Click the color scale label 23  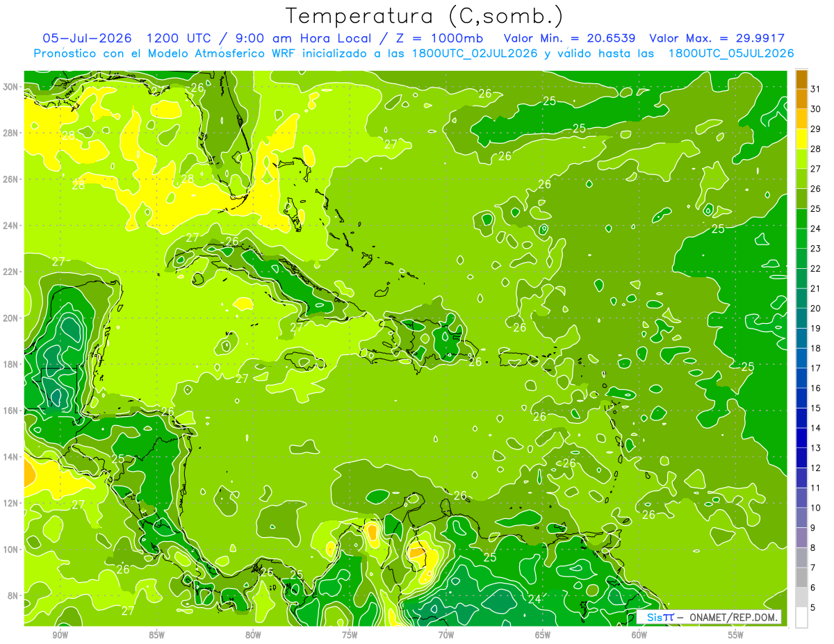pos(817,249)
